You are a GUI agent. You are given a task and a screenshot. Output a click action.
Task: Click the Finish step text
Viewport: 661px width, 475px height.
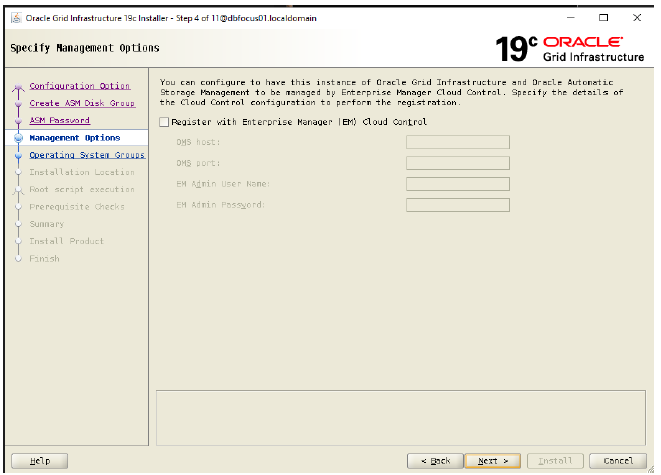click(44, 258)
